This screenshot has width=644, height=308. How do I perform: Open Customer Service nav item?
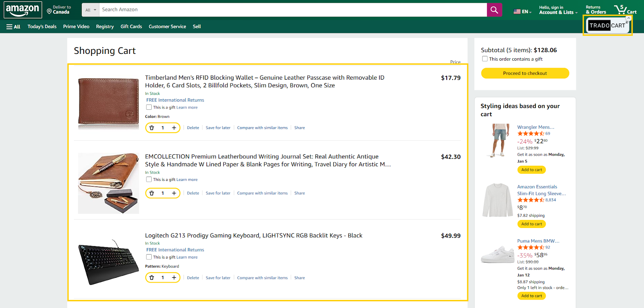point(167,27)
